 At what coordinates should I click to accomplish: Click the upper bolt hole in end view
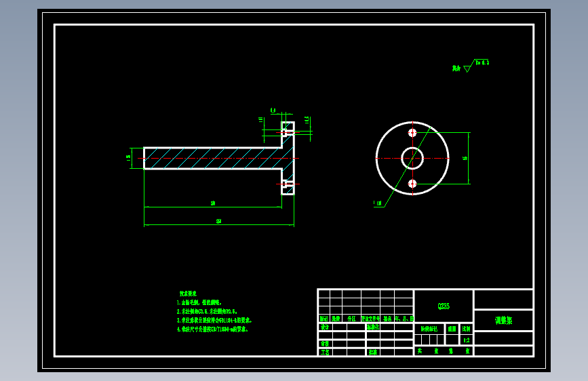(412, 133)
